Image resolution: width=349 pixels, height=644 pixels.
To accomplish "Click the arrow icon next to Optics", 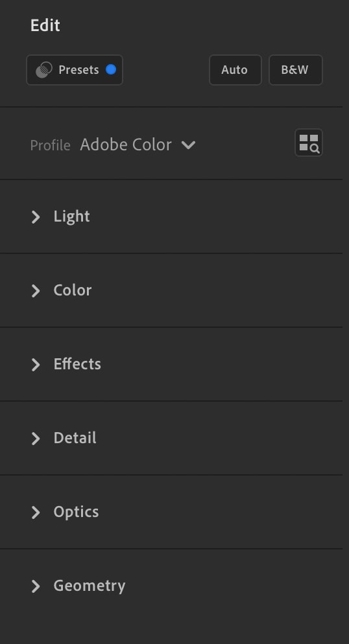I will 36,512.
